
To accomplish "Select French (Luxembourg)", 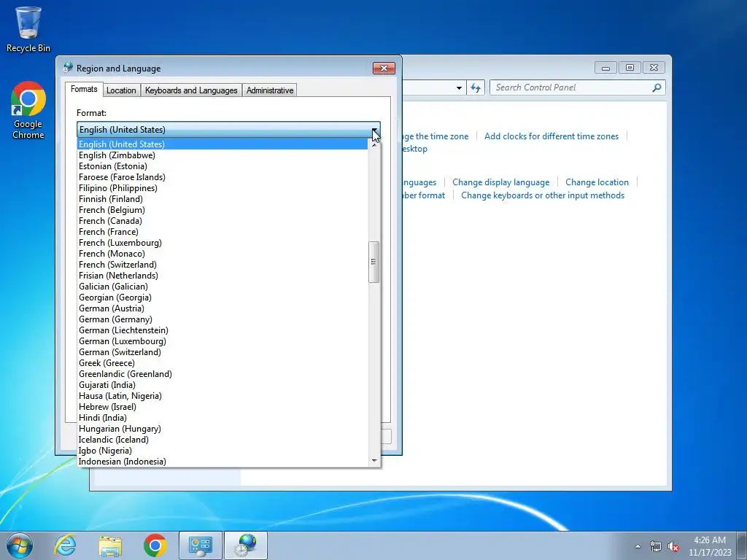I will (x=222, y=243).
